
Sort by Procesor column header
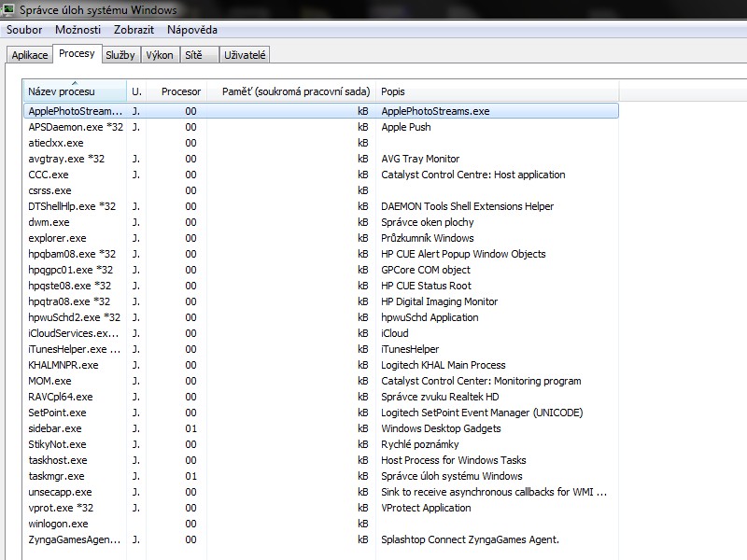coord(176,91)
